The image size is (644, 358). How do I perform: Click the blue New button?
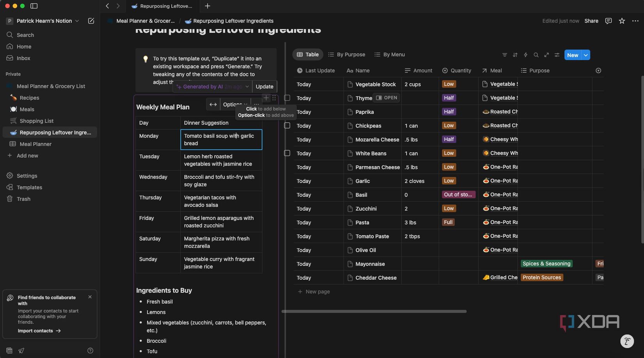tap(573, 55)
